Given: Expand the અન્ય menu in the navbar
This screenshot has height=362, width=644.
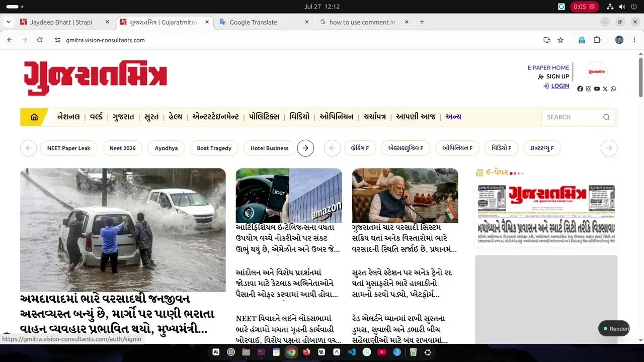Looking at the screenshot, I should [453, 117].
